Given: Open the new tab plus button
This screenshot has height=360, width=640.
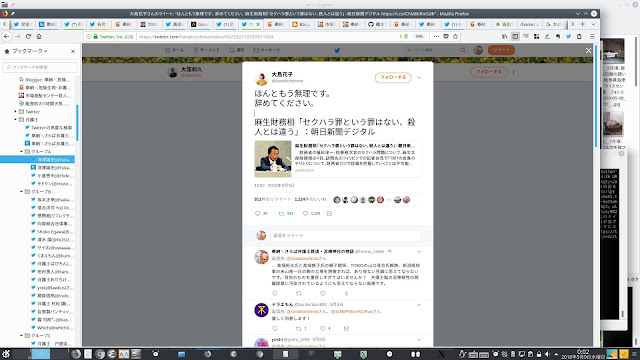Looking at the screenshot, I should pos(582,24).
